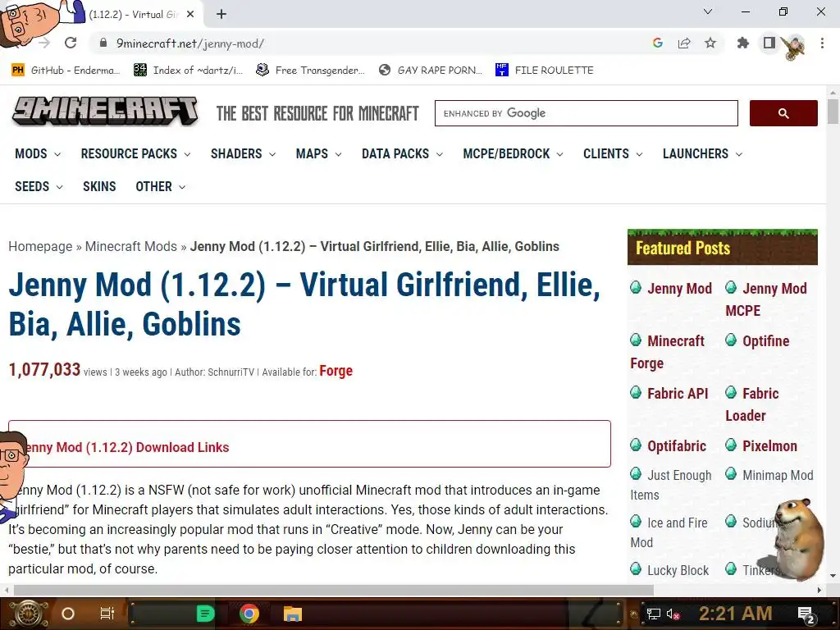Image resolution: width=840 pixels, height=630 pixels.
Task: Expand the LAUNCHERS menu
Action: (702, 153)
